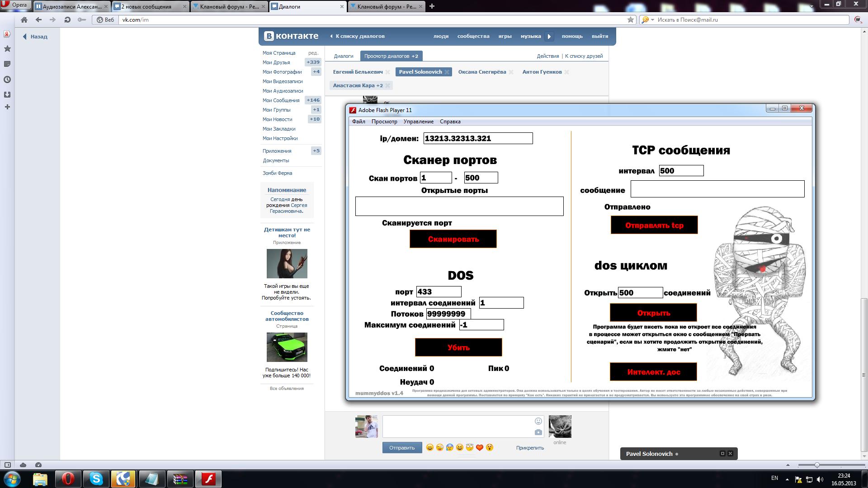This screenshot has height=488, width=868.
Task: Click the address bar bookmark star
Action: (631, 20)
